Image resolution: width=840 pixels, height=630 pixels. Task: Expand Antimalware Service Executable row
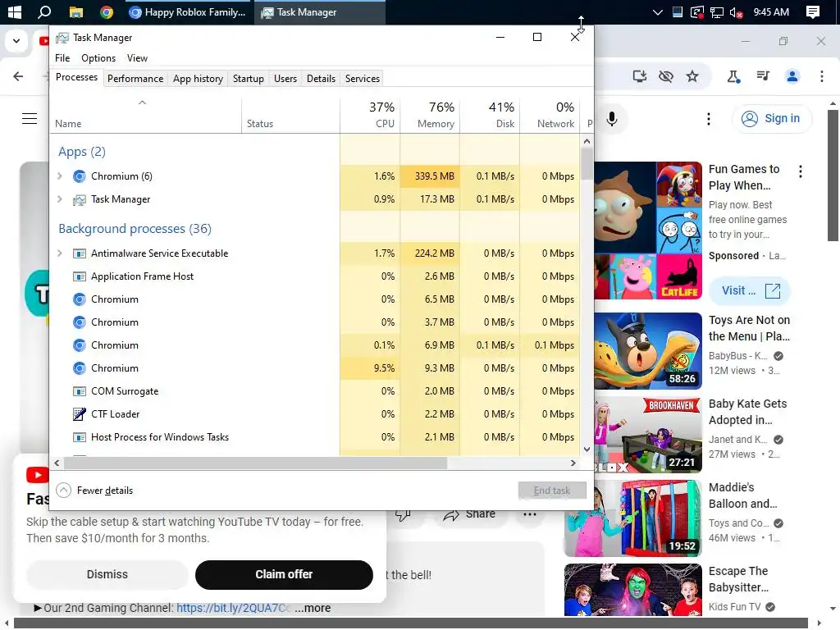(x=59, y=253)
